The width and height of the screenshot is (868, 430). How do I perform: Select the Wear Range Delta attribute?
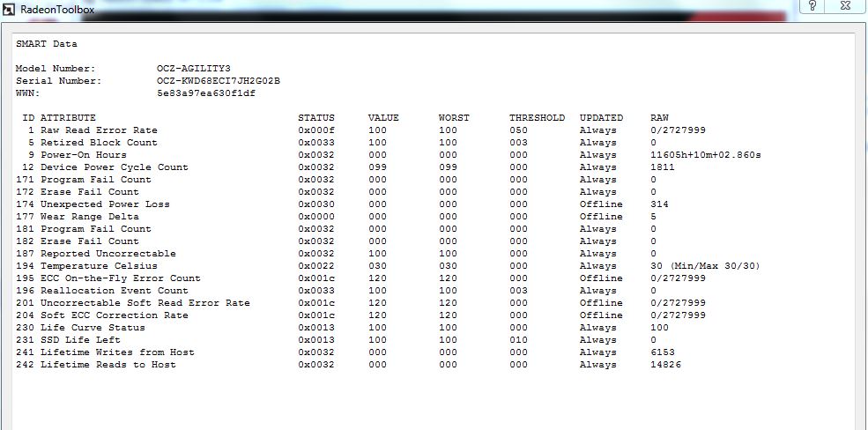pos(89,217)
